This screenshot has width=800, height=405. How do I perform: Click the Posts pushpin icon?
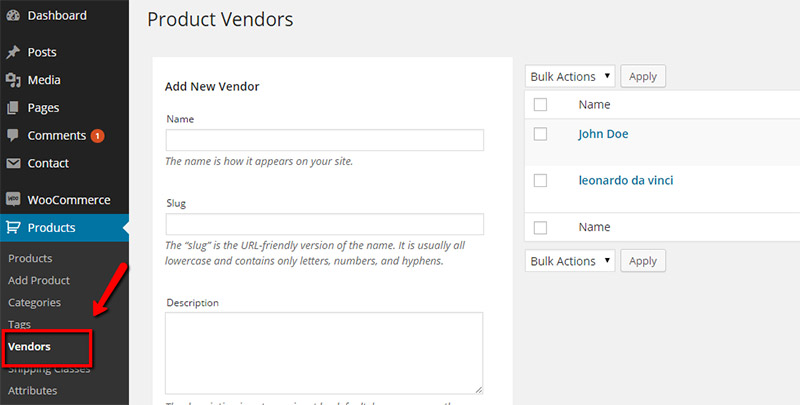point(13,52)
